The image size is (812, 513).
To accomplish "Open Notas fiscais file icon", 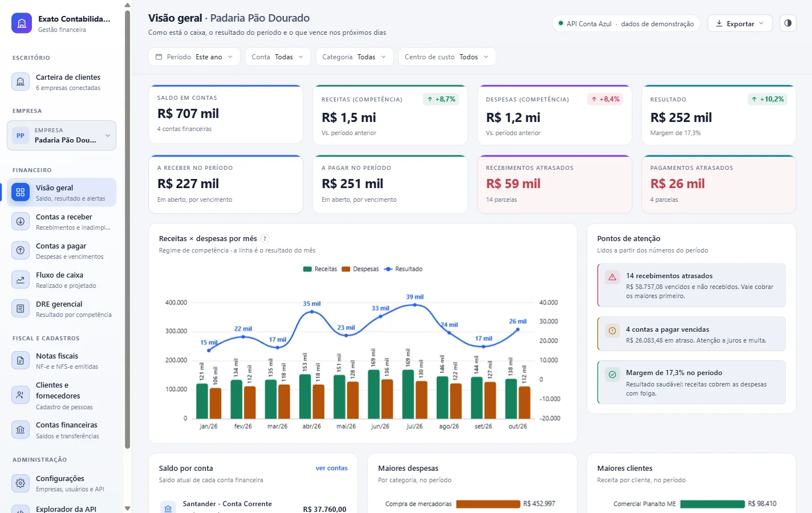I will tap(21, 360).
